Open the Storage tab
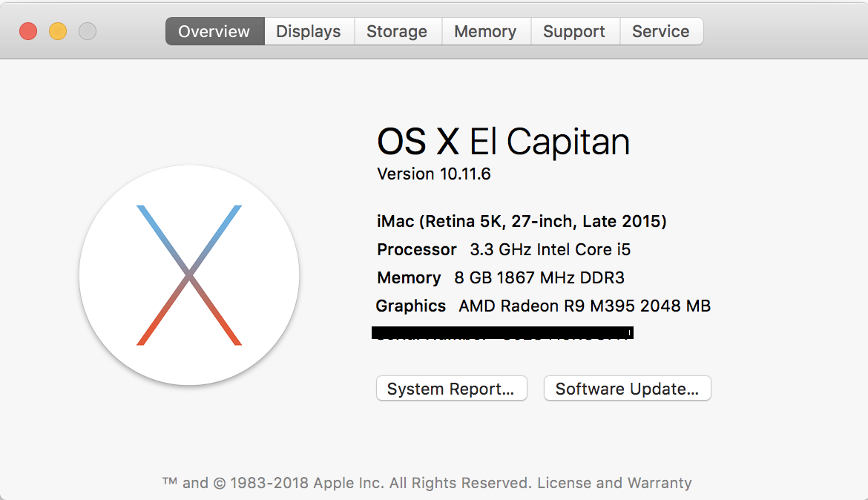 tap(397, 31)
